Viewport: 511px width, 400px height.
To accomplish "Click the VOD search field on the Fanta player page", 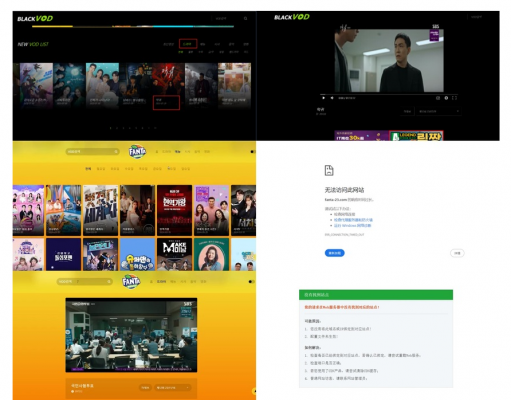I will pyautogui.click(x=85, y=282).
